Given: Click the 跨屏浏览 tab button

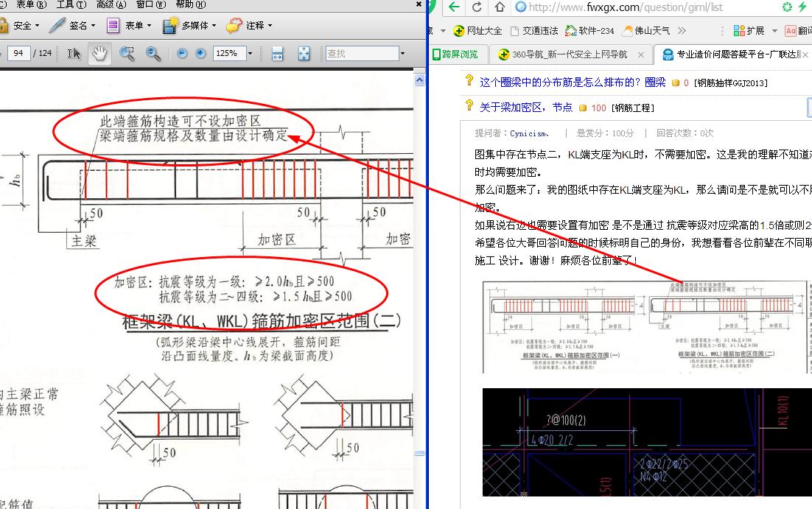Looking at the screenshot, I should (x=455, y=54).
